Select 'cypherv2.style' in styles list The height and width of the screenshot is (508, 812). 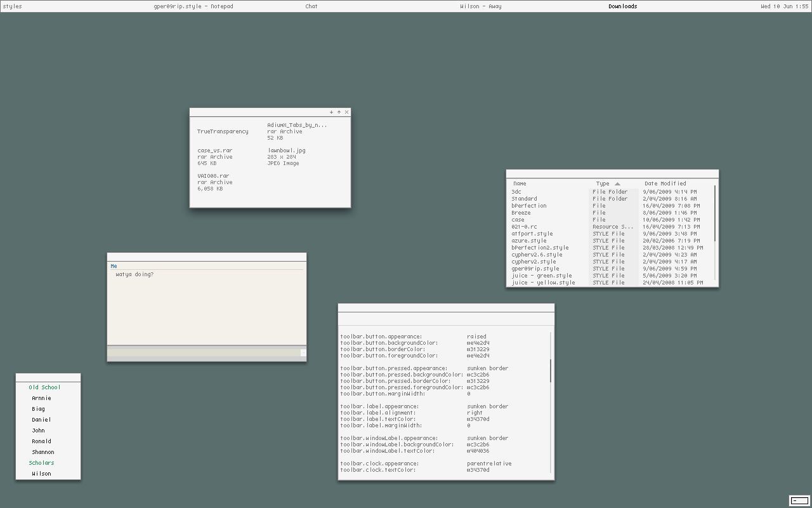pyautogui.click(x=534, y=262)
